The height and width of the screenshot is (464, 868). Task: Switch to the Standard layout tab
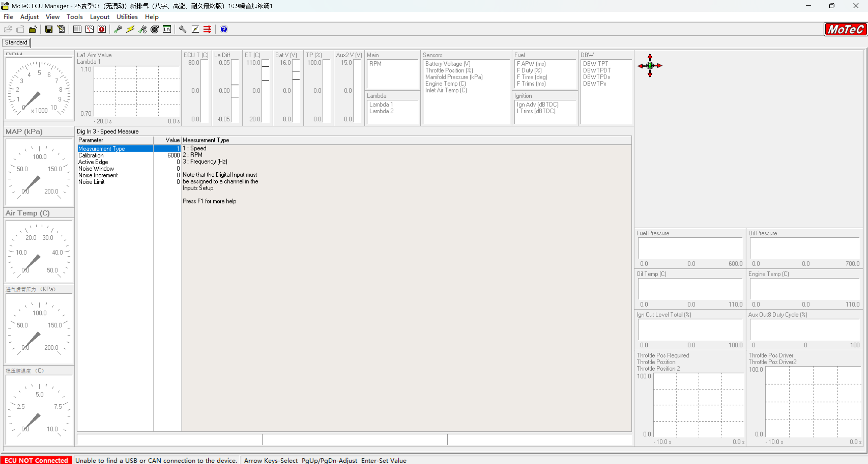coord(16,42)
